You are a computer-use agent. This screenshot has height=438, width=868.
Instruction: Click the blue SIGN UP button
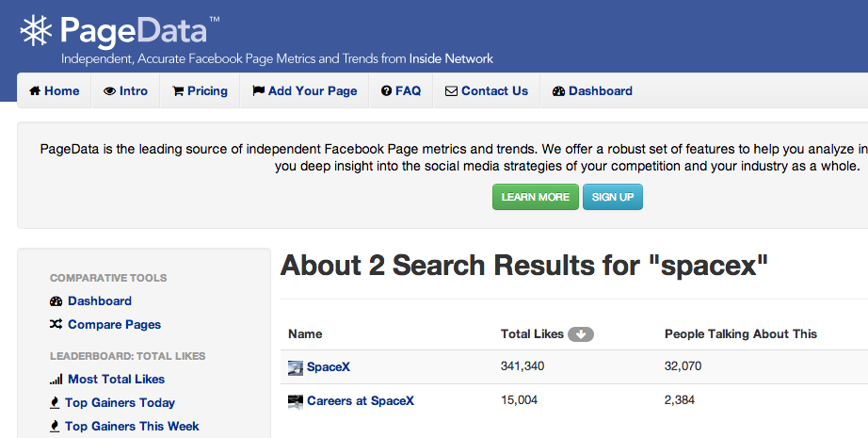click(x=613, y=197)
